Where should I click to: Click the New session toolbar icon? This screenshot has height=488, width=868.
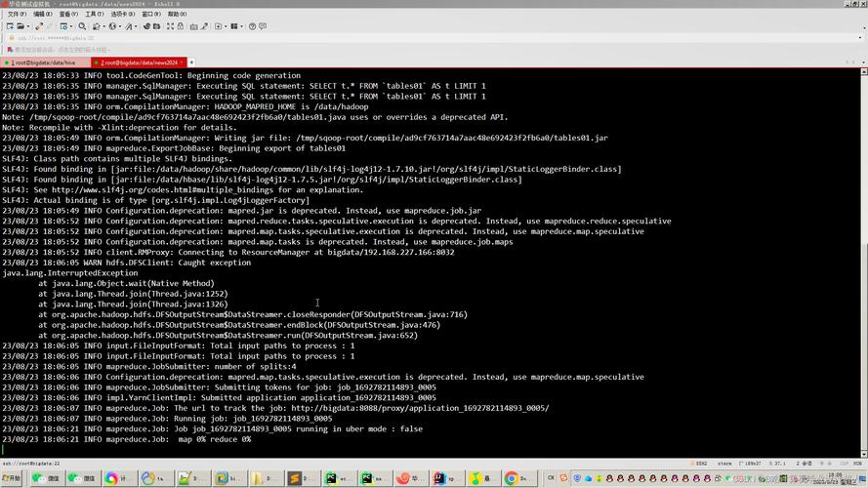10,26
